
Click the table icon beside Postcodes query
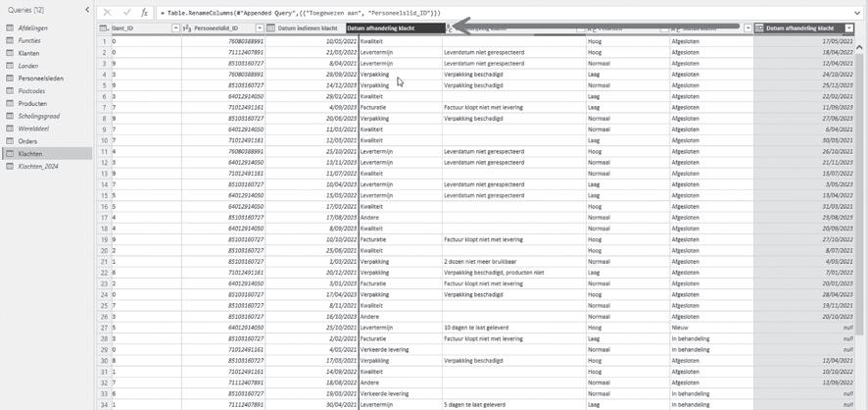click(10, 91)
